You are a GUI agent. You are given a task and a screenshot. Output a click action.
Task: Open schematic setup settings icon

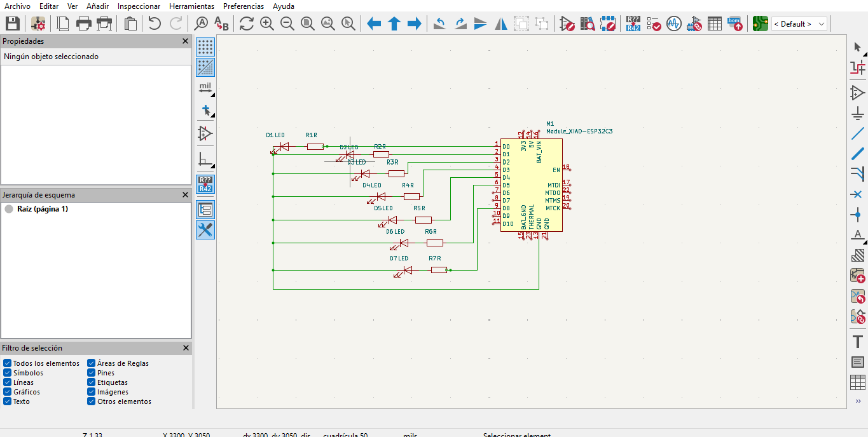pos(38,24)
